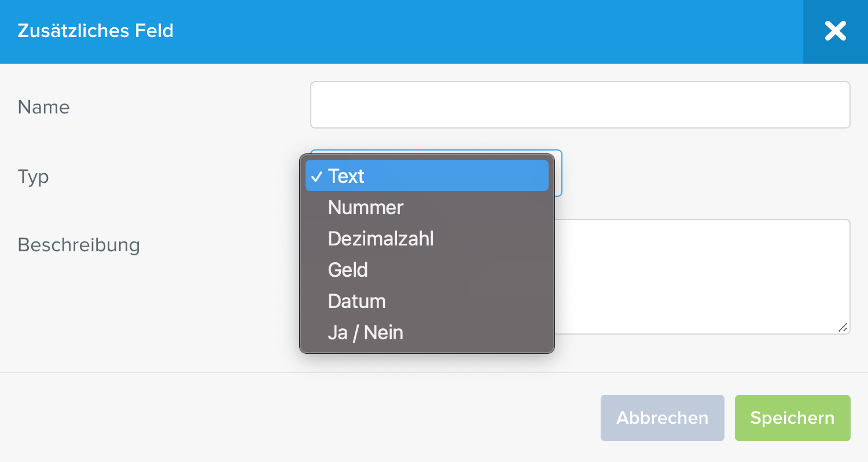
Task: Click the Name label
Action: coord(44,107)
